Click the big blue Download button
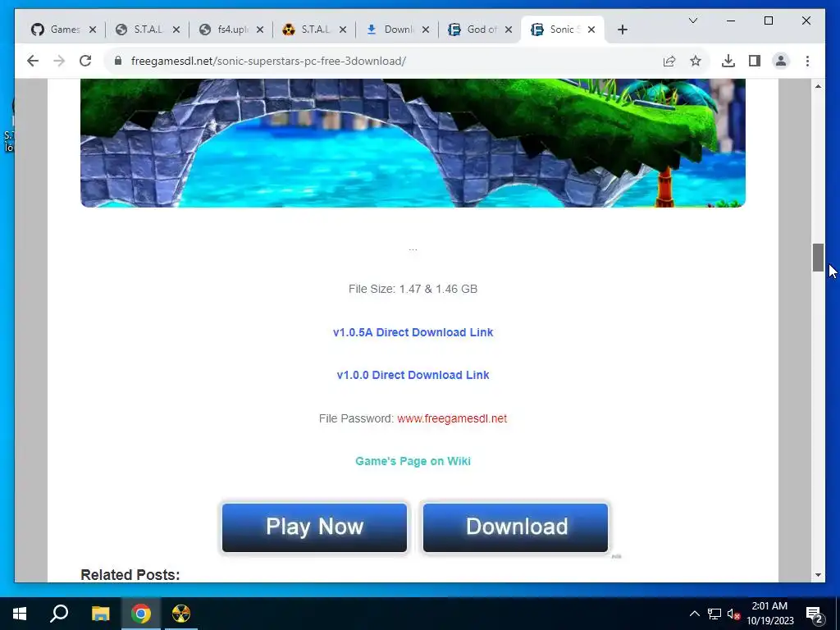 (515, 527)
